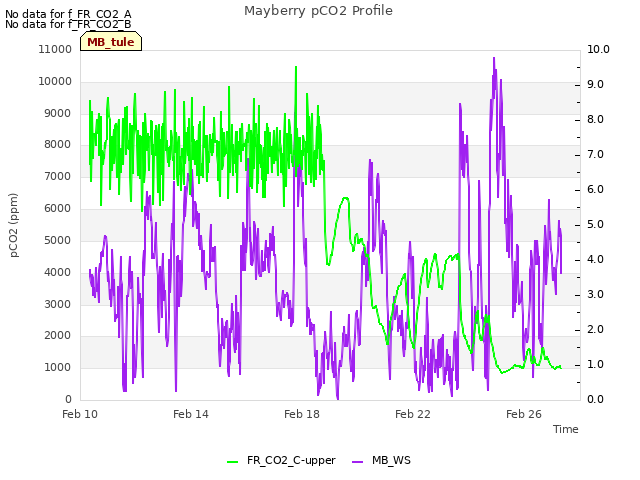Click the Mayberry pCO2 Profile title
640x480 pixels.
tap(318, 11)
